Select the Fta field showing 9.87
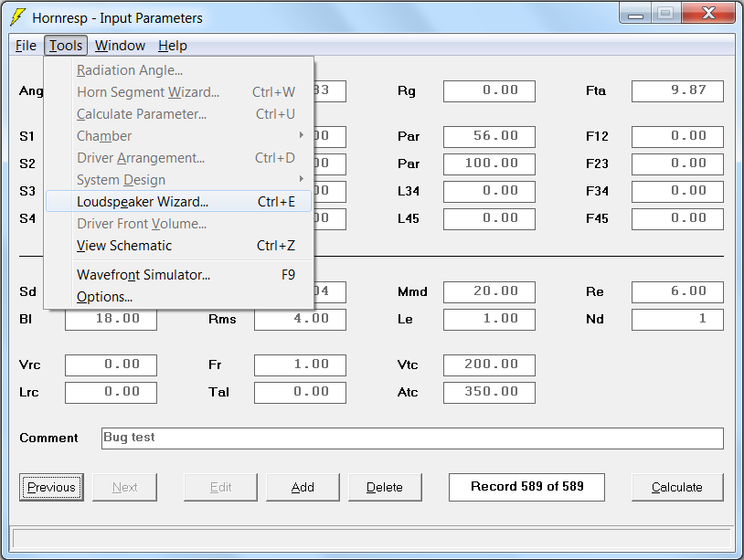The height and width of the screenshot is (560, 744). click(677, 91)
